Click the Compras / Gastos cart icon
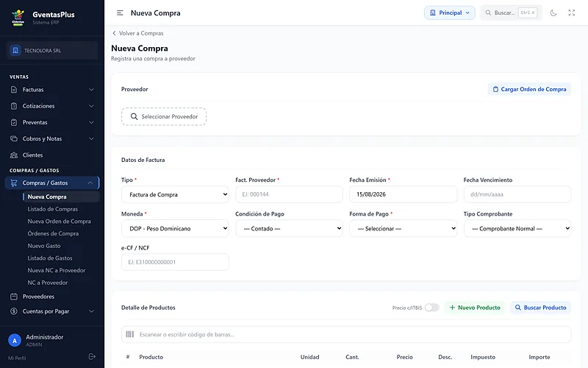This screenshot has height=368, width=588. 14,183
